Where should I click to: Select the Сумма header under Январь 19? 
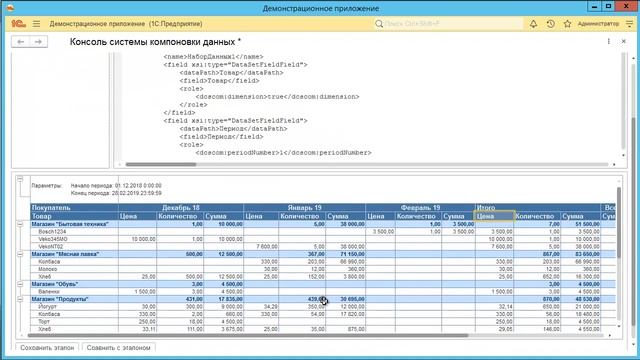[x=345, y=216]
